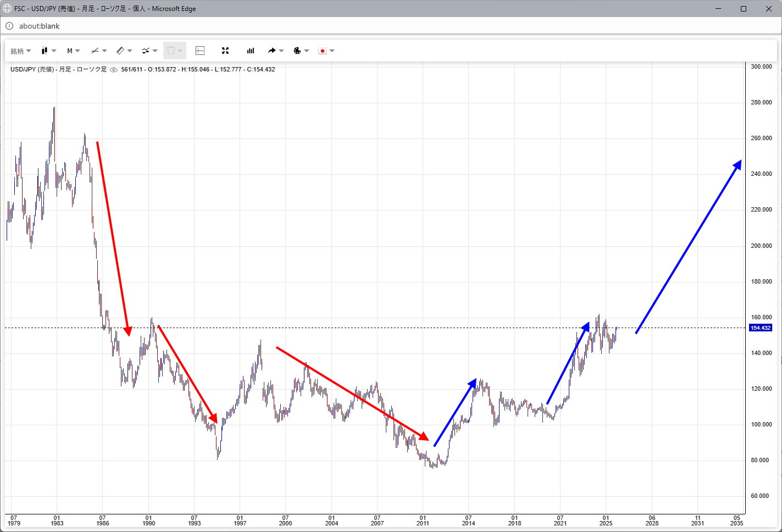
Task: Click the candlestick chart type icon
Action: 45,51
